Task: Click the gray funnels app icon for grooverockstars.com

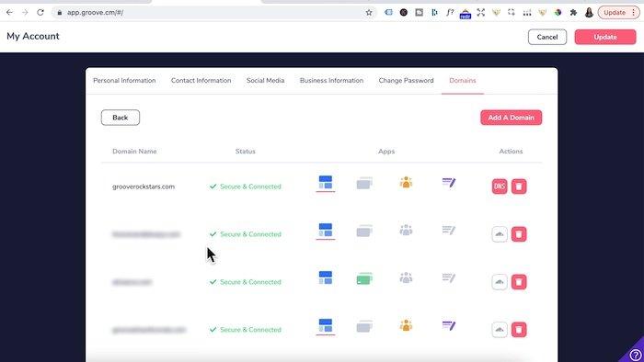Action: (x=364, y=183)
